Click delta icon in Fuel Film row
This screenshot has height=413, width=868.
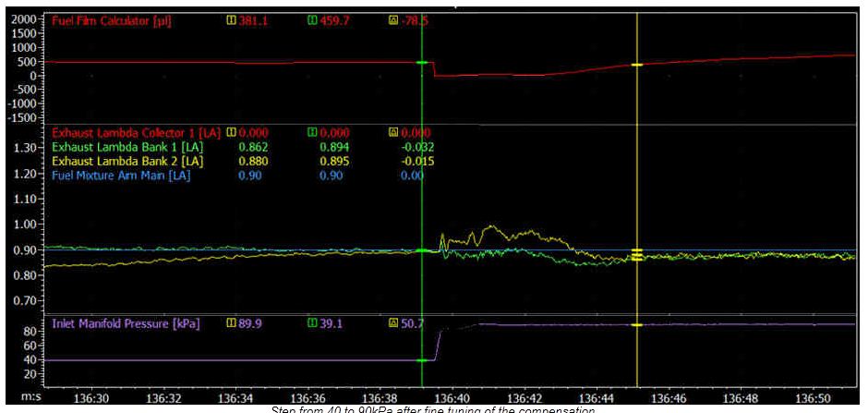[x=394, y=19]
